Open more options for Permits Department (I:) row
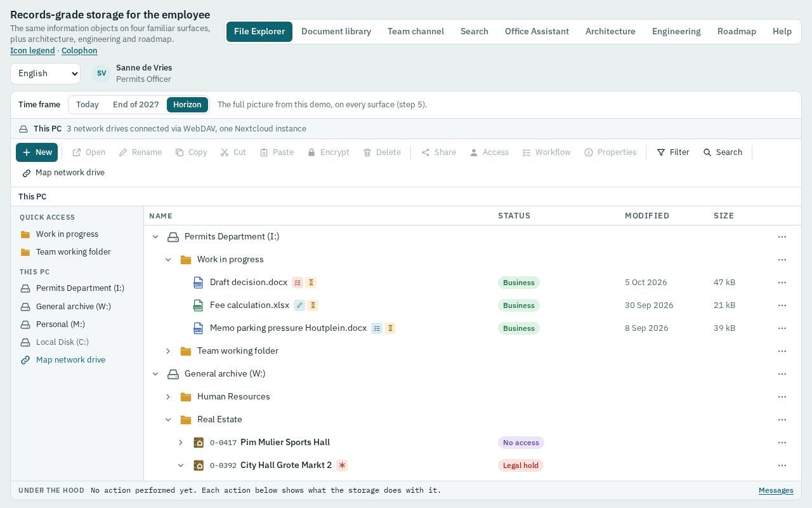Screen dimensions: 812x508 (x=782, y=237)
